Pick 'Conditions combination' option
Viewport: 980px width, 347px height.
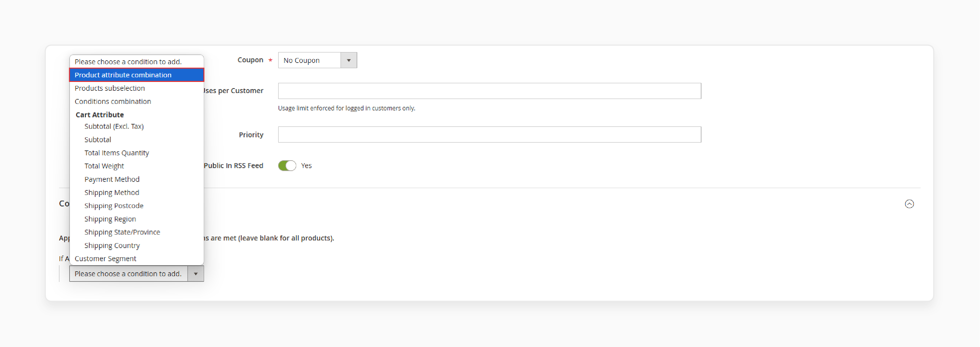(x=136, y=102)
